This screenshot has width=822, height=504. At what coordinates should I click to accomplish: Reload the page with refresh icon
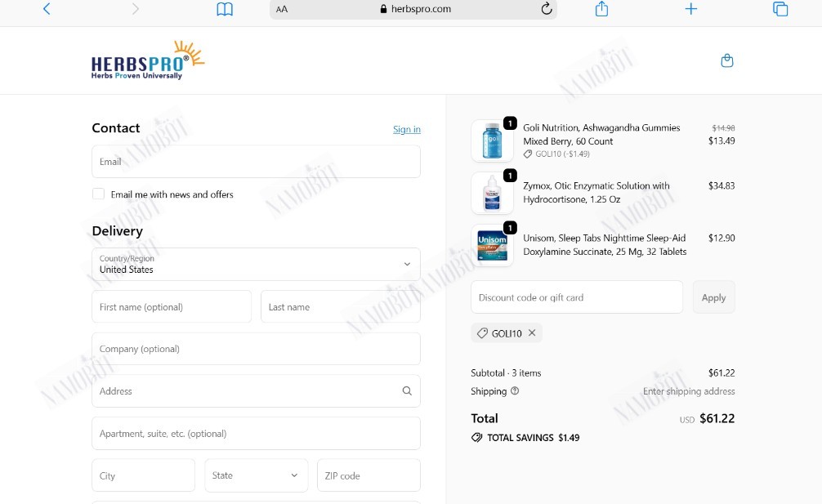[547, 9]
